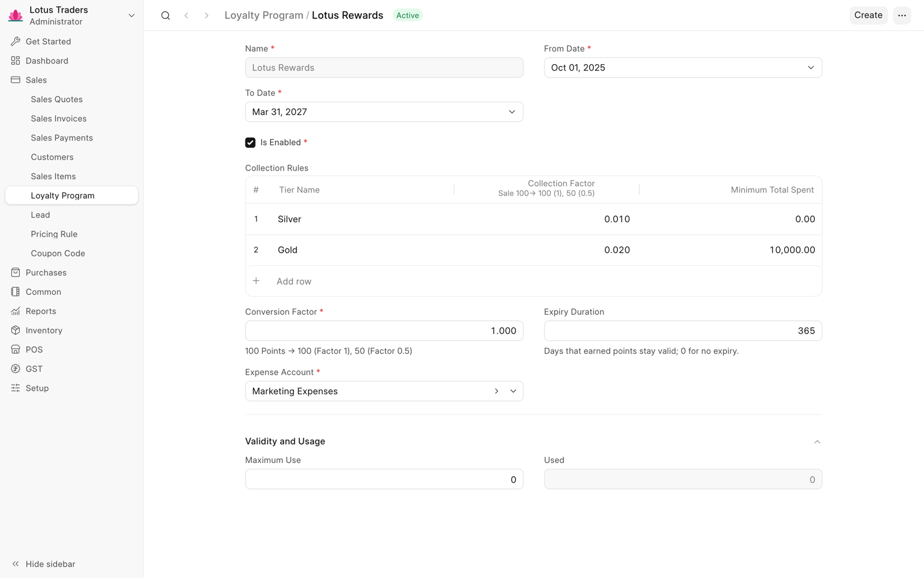Go back with the left arrow
924x578 pixels.
coord(186,16)
